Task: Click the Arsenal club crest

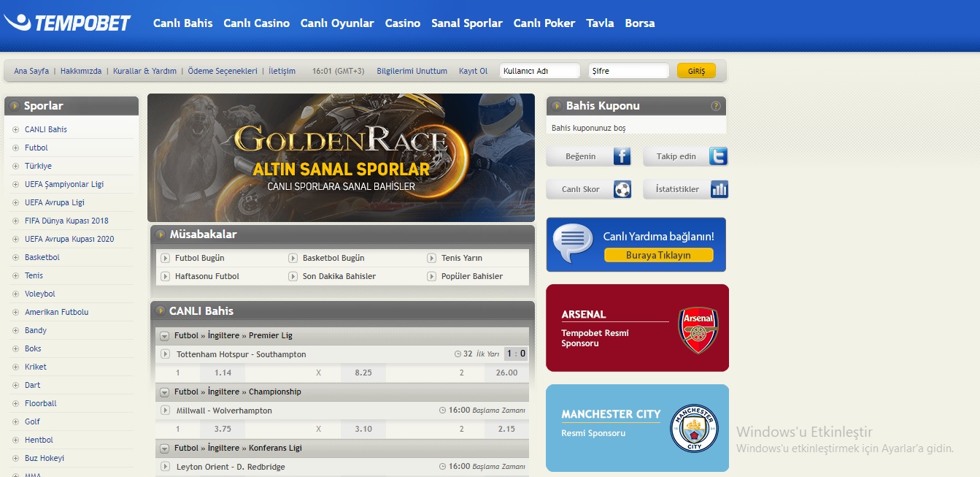Action: coord(698,330)
